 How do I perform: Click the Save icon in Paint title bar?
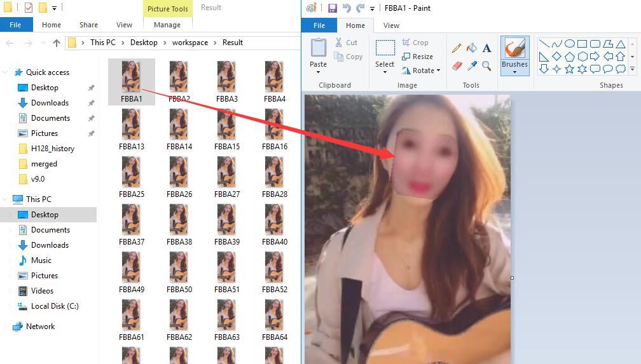[x=333, y=8]
